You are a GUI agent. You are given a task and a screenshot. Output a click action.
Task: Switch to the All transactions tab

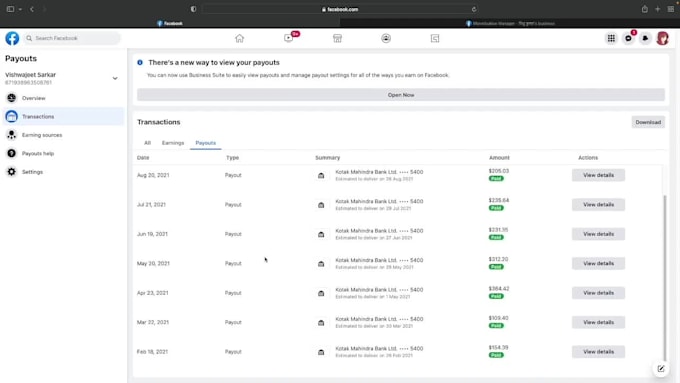147,143
